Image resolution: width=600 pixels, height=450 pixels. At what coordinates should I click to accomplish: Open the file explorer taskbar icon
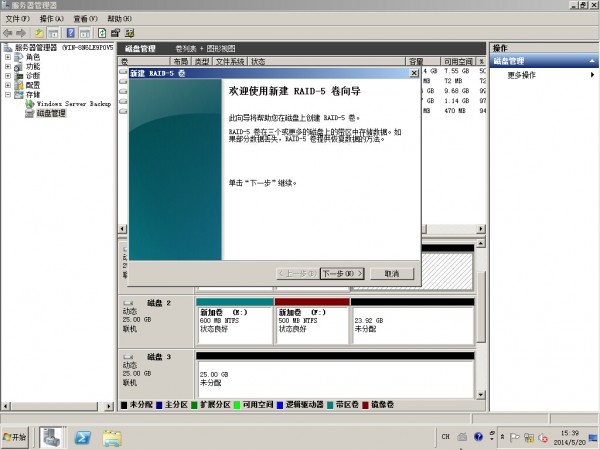112,437
